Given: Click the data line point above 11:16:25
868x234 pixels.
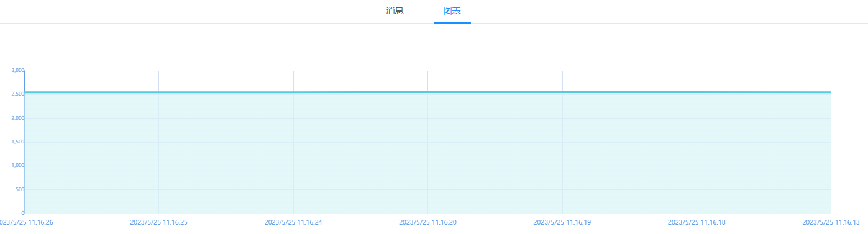Looking at the screenshot, I should [x=158, y=92].
